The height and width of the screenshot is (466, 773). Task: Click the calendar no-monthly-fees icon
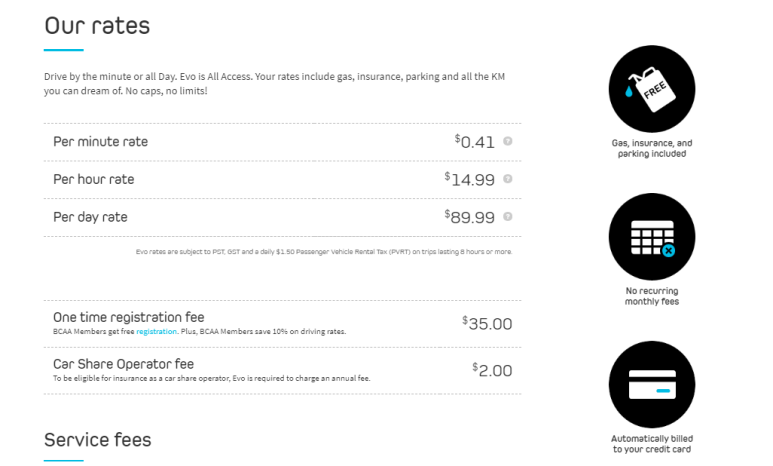(x=652, y=237)
